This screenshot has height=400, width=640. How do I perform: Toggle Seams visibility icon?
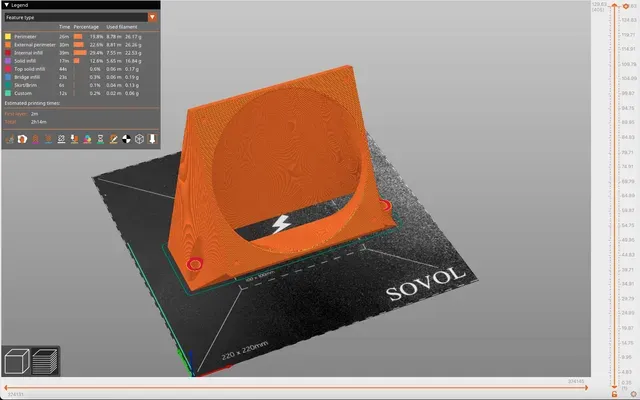point(61,139)
